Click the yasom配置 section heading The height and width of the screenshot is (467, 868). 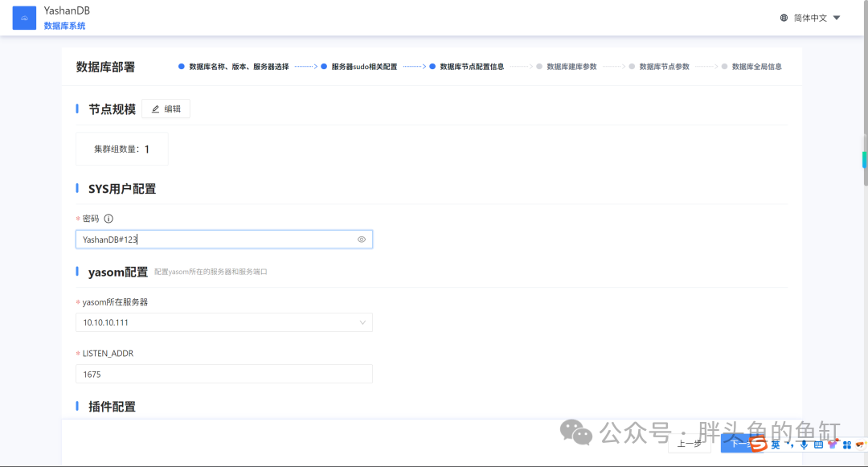118,272
